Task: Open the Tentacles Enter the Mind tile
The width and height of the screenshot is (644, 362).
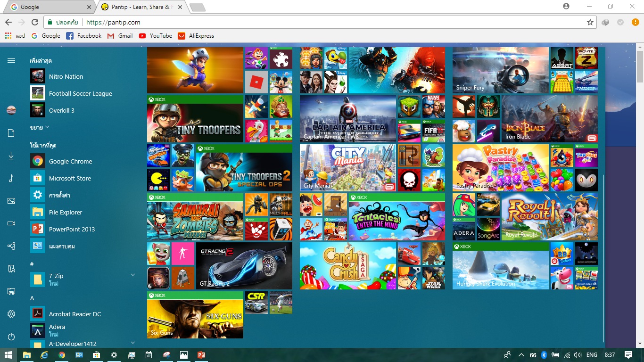Action: point(397,217)
